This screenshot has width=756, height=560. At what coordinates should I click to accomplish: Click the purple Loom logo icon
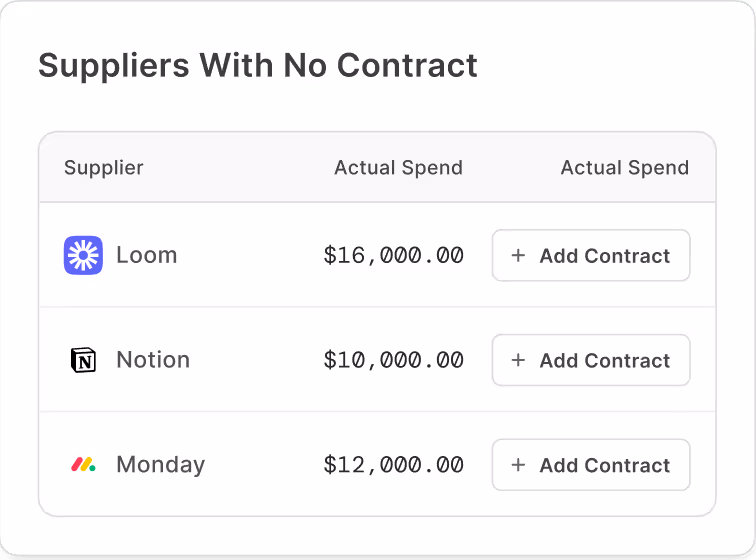coord(83,255)
